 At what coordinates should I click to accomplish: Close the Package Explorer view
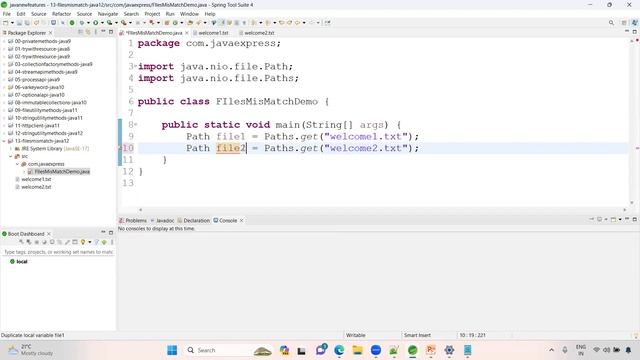coord(51,33)
